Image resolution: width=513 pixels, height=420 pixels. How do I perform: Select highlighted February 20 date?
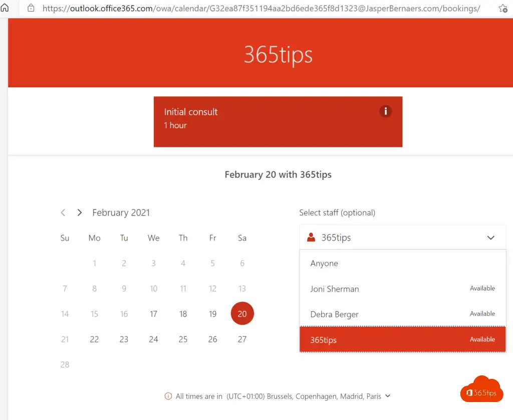(x=242, y=314)
